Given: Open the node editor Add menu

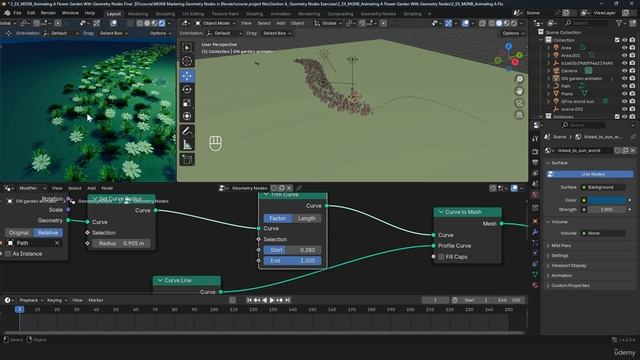Looking at the screenshot, I should point(91,188).
